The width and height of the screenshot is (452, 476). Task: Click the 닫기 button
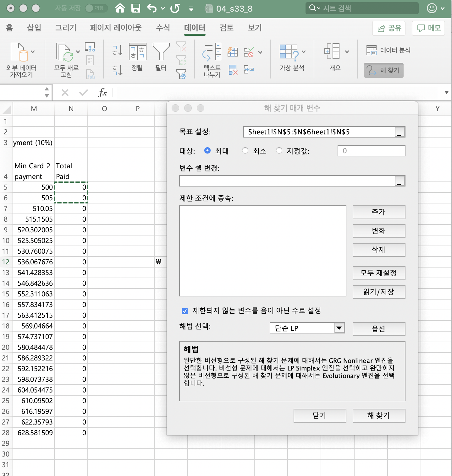(320, 416)
